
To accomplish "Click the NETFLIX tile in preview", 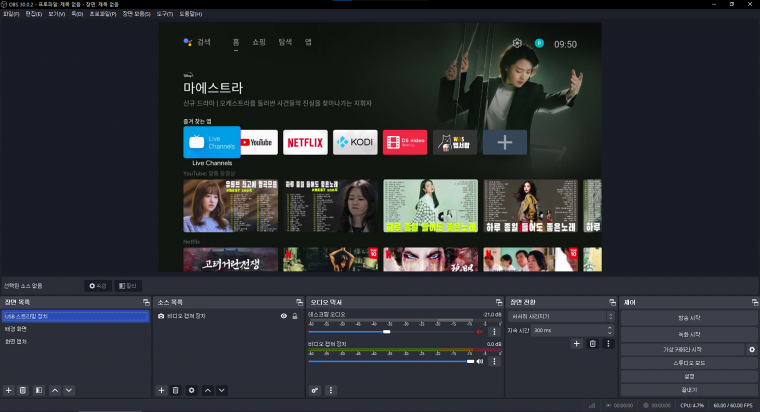I will pyautogui.click(x=305, y=143).
